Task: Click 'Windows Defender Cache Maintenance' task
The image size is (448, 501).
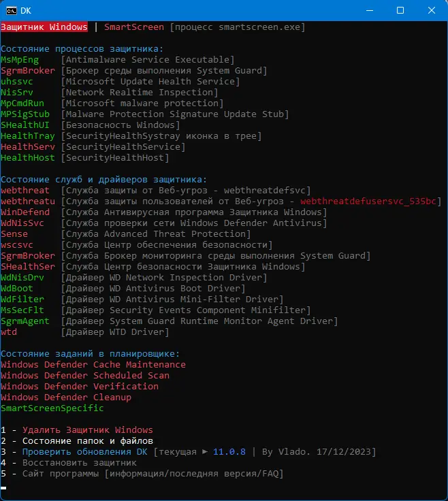Action: 93,364
